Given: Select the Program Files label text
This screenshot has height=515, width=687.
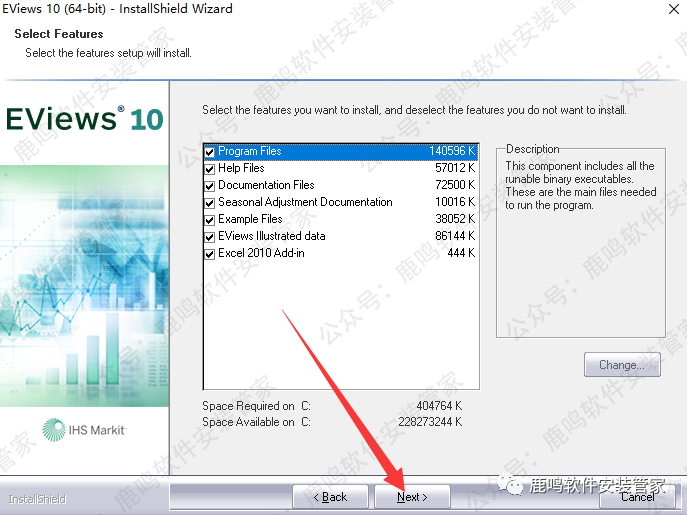Looking at the screenshot, I should click(250, 151).
